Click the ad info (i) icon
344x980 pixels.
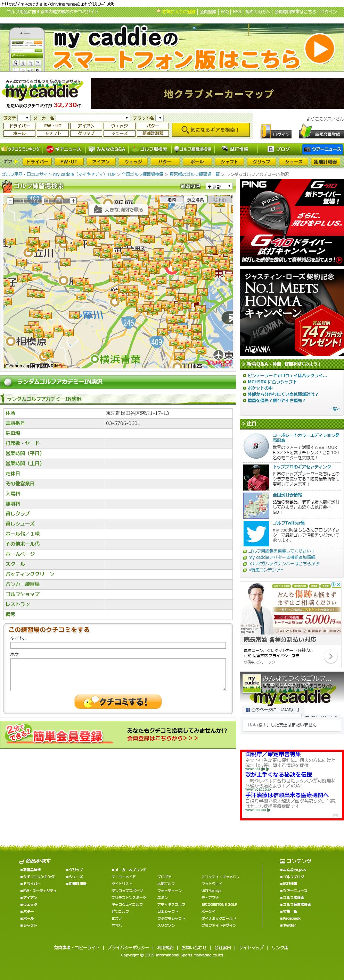click(333, 584)
